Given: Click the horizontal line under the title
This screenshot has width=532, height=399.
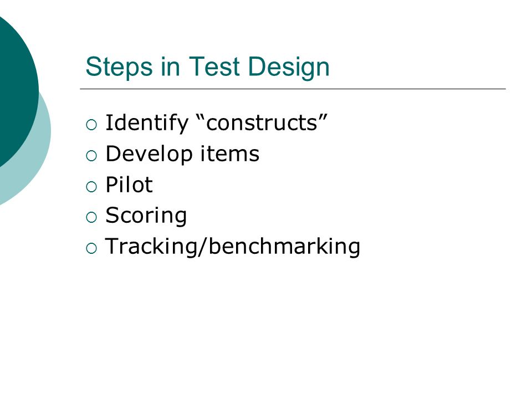Looking at the screenshot, I should click(x=293, y=89).
